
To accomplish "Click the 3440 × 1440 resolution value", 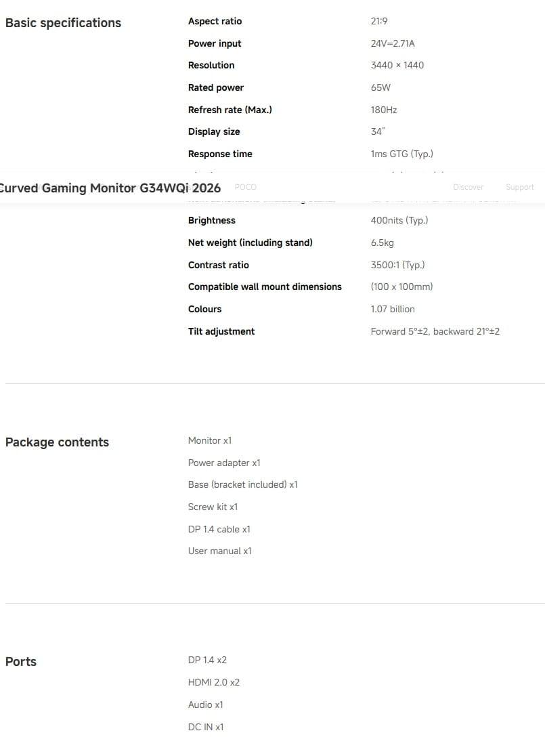I will click(397, 66).
